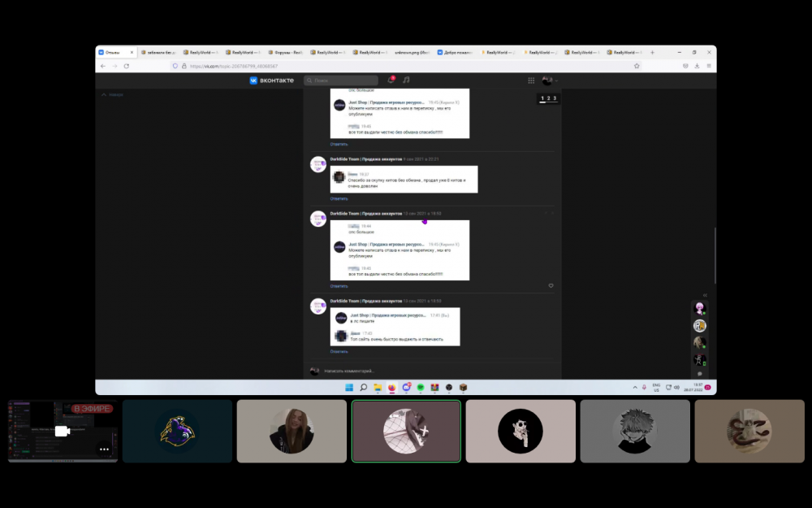Open the browser hamburger menu
812x508 pixels.
pos(709,66)
